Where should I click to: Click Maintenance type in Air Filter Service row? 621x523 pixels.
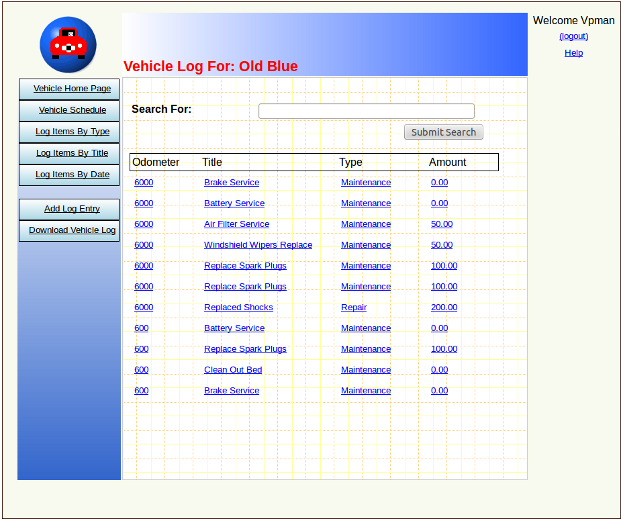click(366, 224)
